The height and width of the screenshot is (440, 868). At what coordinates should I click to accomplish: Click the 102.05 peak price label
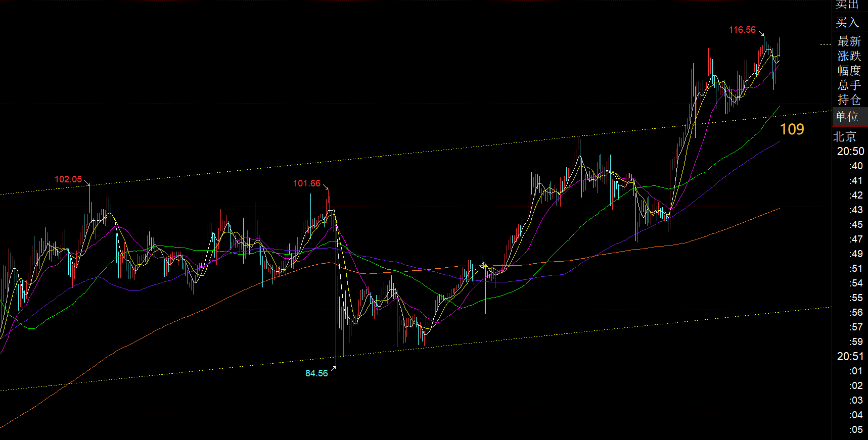[68, 179]
